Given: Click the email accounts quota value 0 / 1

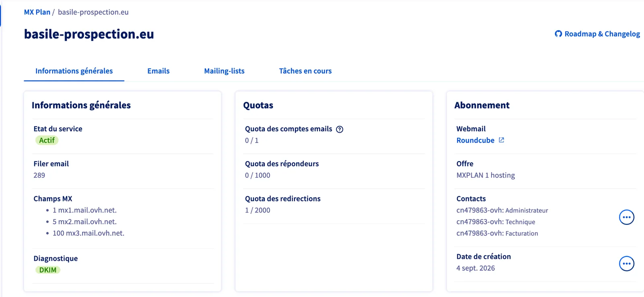Looking at the screenshot, I should (252, 140).
